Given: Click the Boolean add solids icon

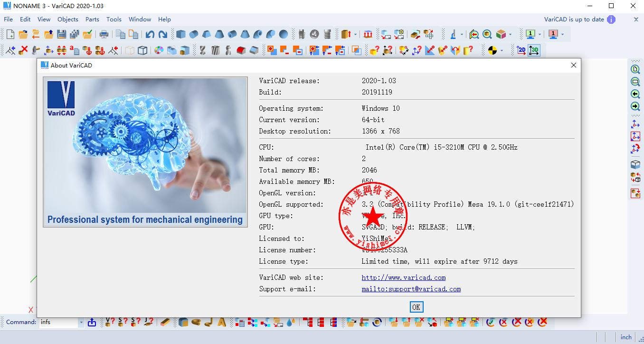Looking at the screenshot, I should click(272, 50).
